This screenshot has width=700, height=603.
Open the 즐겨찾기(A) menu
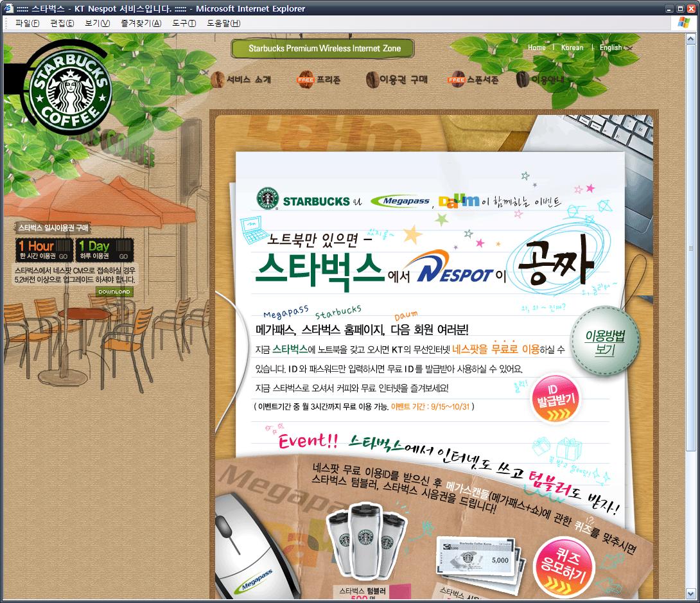click(x=141, y=23)
